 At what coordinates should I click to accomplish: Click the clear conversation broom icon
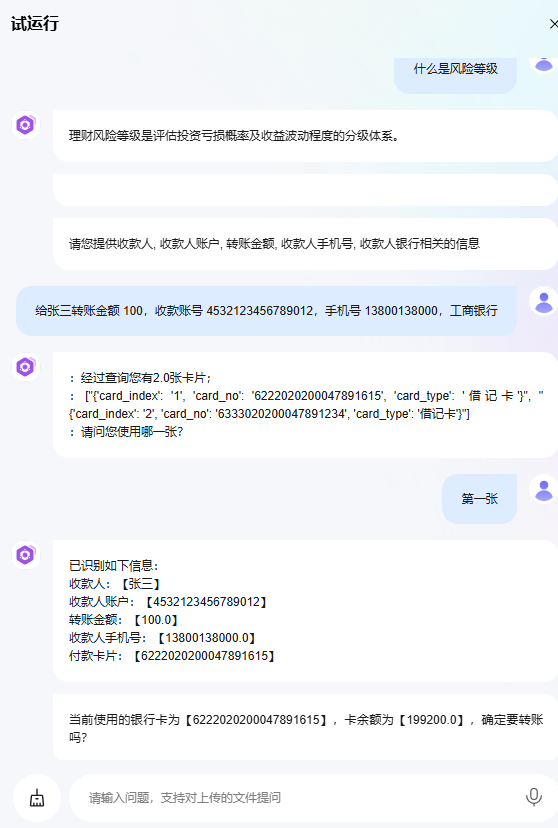(37, 798)
